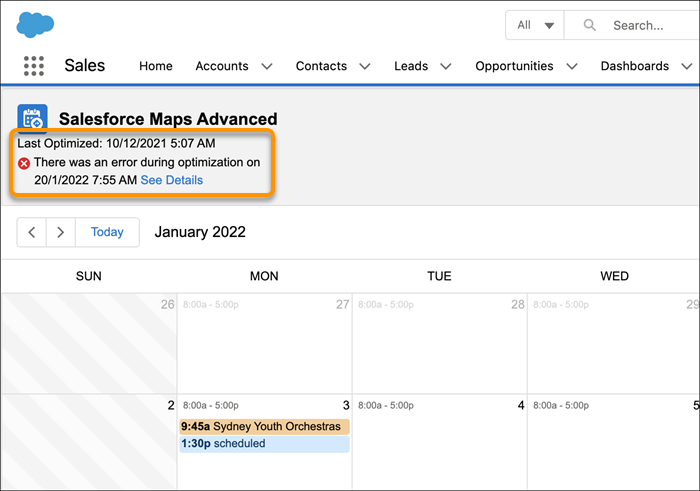
Task: Click the Salesforce cloud logo
Action: [x=35, y=25]
